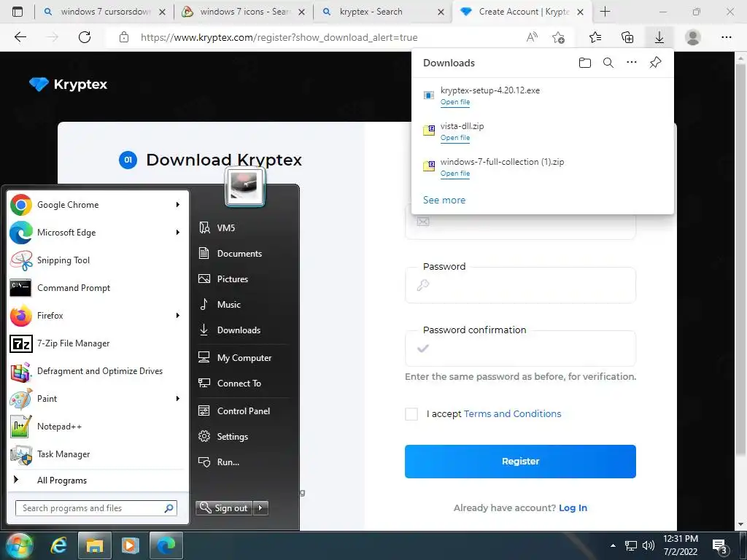Click the Sign out button

pos(224,508)
